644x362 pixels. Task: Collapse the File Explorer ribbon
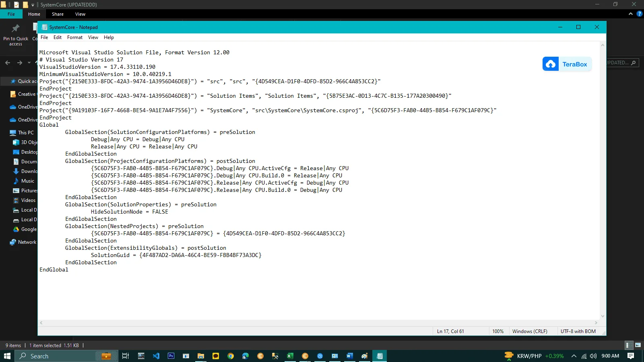click(630, 14)
